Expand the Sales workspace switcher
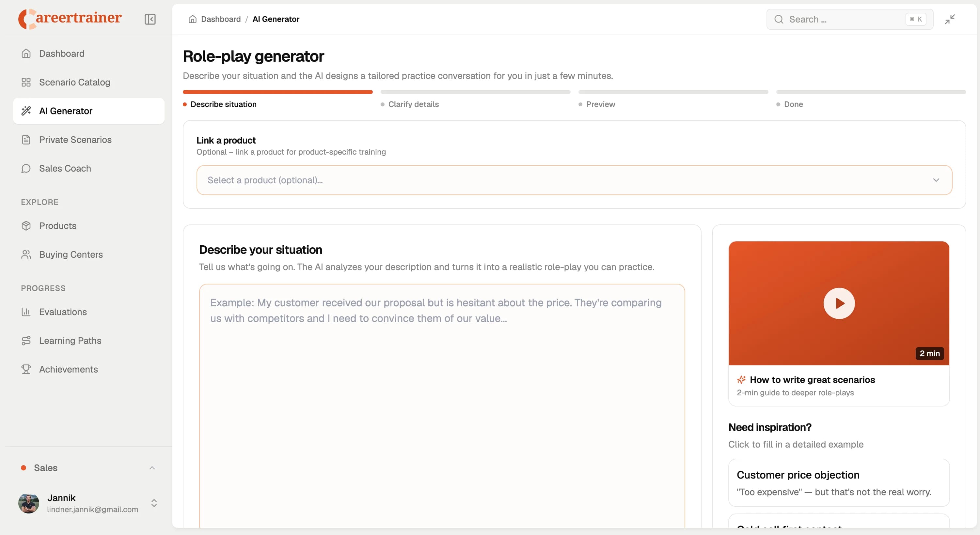The image size is (980, 535). (x=89, y=468)
